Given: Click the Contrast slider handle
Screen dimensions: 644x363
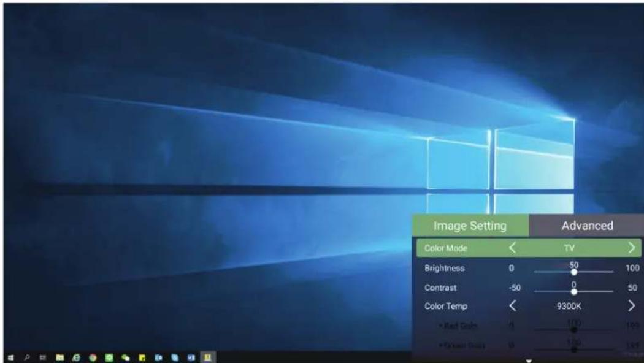Looking at the screenshot, I should click(x=574, y=291).
